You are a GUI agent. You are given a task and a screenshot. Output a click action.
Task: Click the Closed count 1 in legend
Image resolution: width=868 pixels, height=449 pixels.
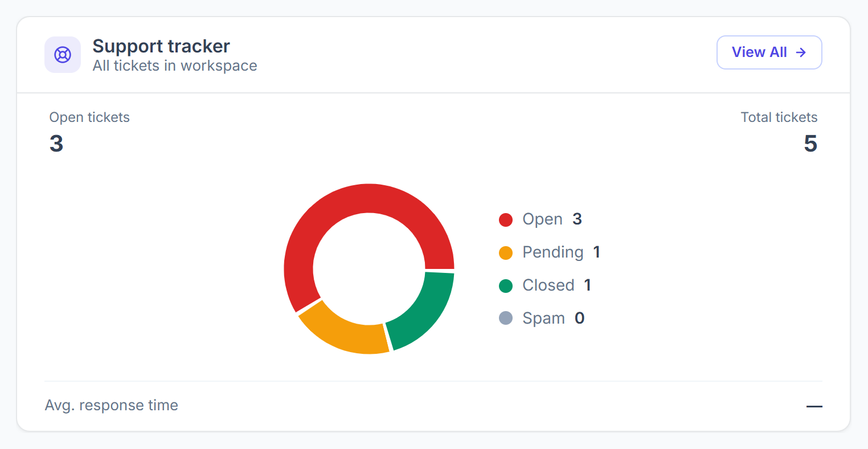587,285
